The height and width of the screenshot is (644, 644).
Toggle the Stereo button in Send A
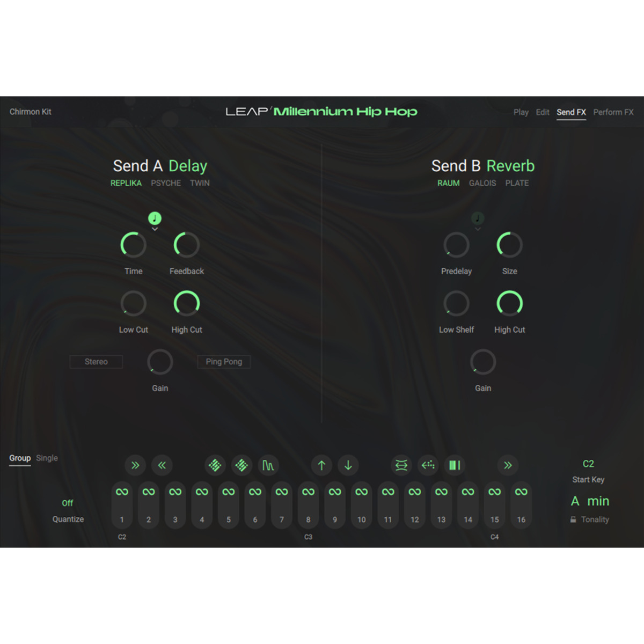click(96, 362)
